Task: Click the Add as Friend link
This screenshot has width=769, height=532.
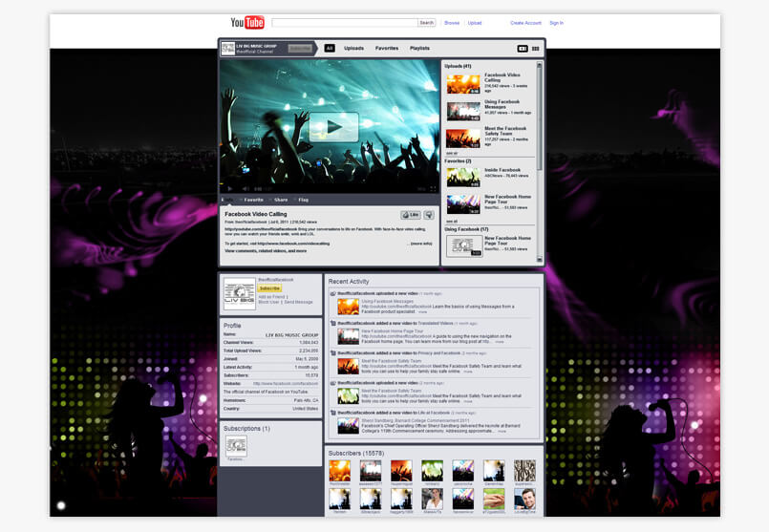Action: 271,297
